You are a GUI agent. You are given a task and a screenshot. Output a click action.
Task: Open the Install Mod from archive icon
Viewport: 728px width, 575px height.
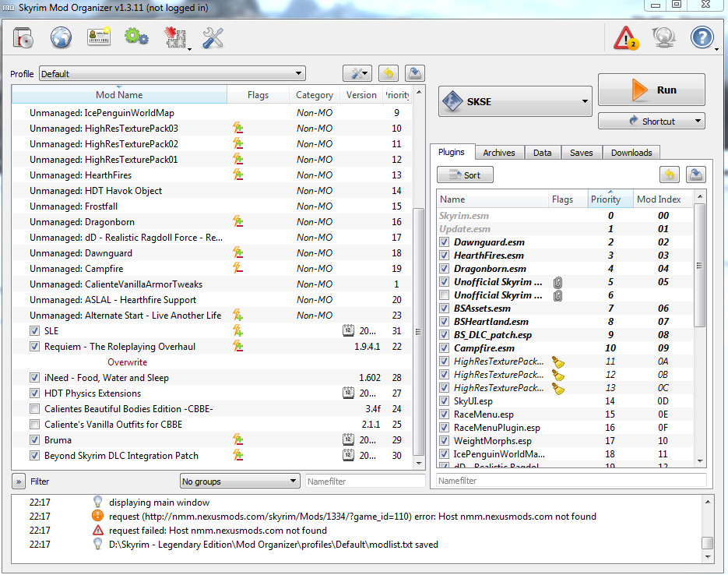click(x=23, y=37)
